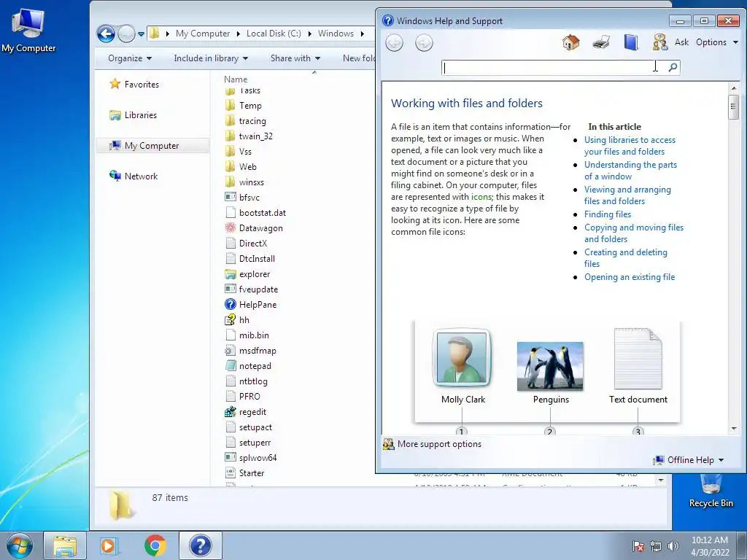Click the Action Center flag icon

[x=638, y=546]
